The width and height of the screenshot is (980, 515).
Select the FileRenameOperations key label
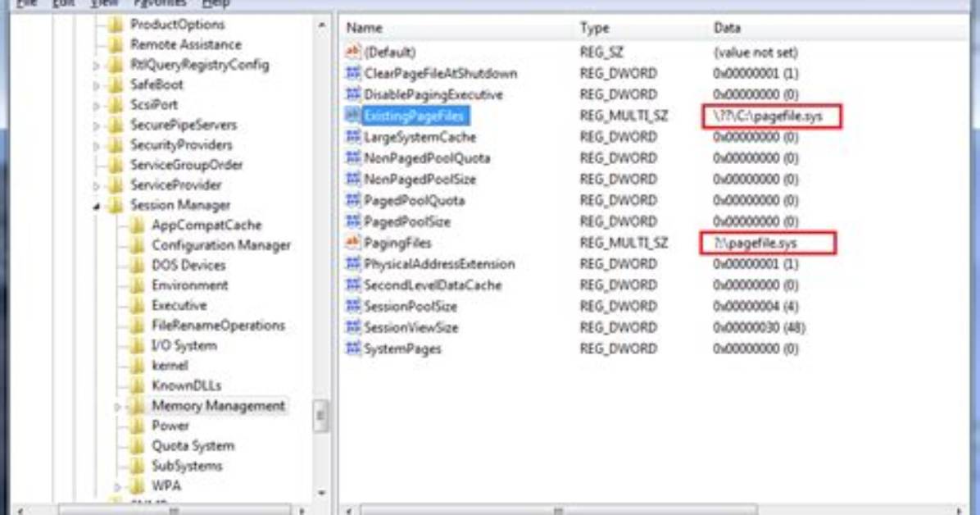coord(218,326)
